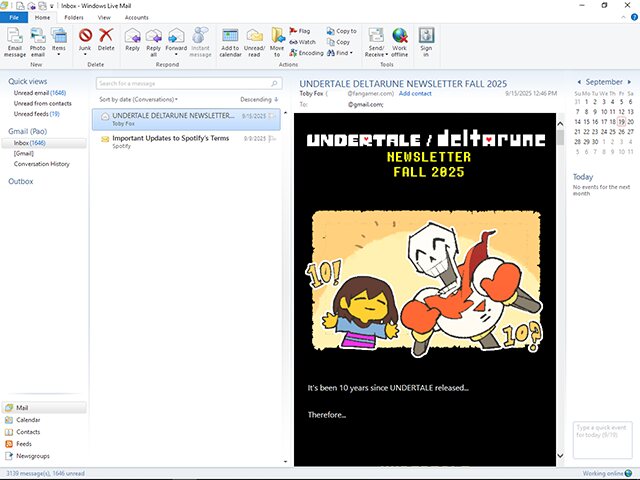
Task: Click the message list scroll down arrow
Action: (x=285, y=462)
